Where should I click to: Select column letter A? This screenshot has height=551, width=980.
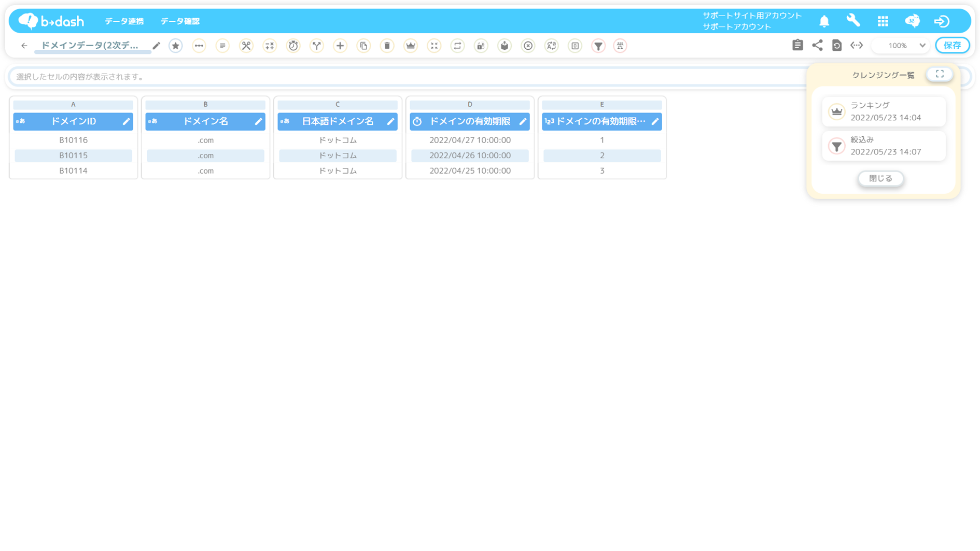(73, 104)
